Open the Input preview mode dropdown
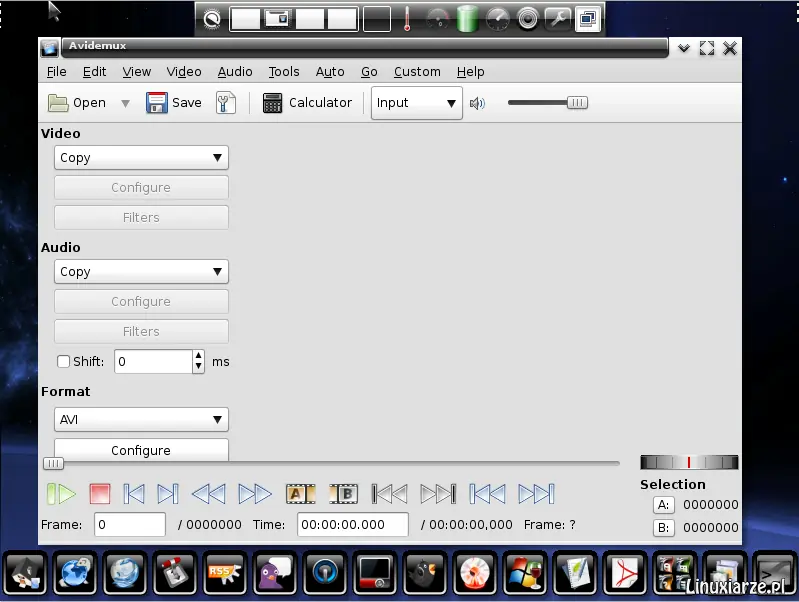The image size is (799, 602). 416,103
